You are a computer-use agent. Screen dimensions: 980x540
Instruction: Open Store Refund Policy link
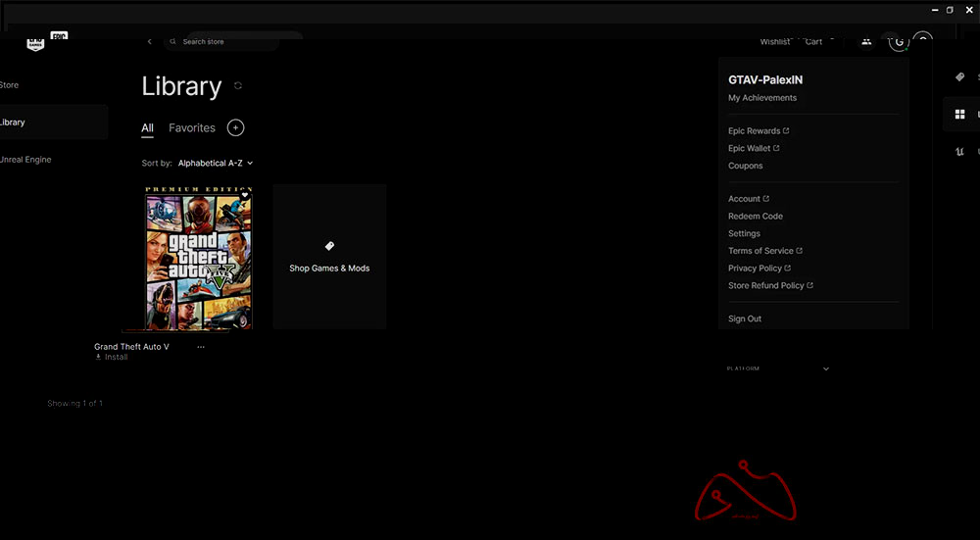pos(770,285)
